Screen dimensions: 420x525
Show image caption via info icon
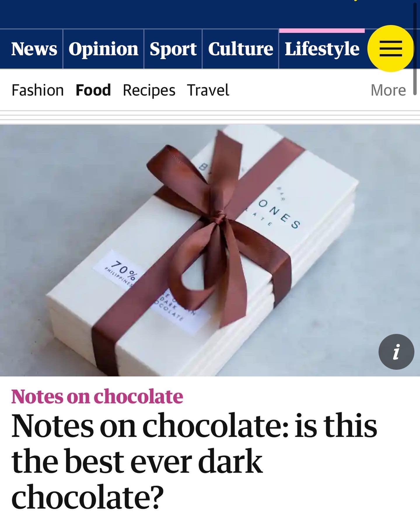tap(396, 352)
